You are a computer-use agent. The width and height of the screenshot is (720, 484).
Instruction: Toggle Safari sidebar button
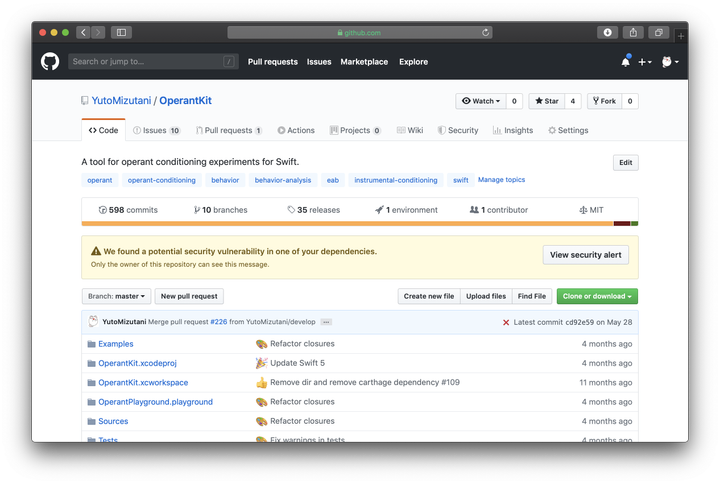121,32
